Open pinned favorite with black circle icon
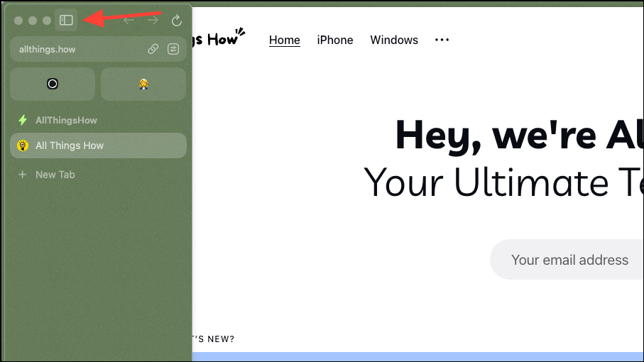The image size is (644, 362). point(53,84)
